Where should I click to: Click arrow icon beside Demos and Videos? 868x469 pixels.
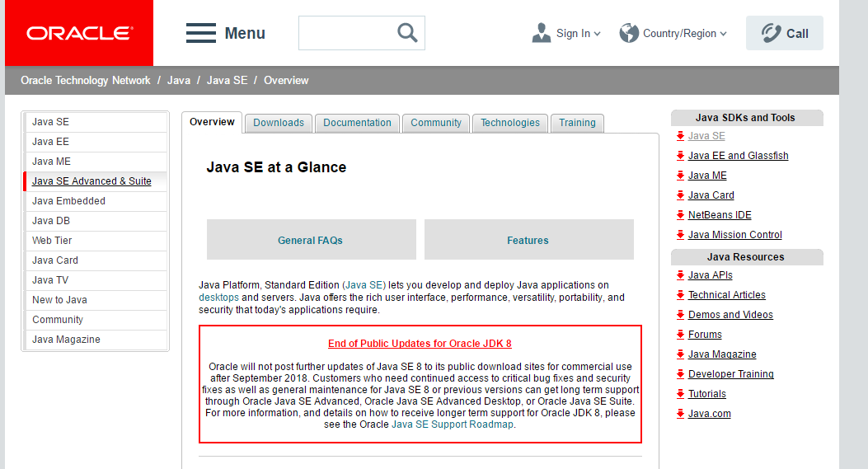(x=680, y=315)
